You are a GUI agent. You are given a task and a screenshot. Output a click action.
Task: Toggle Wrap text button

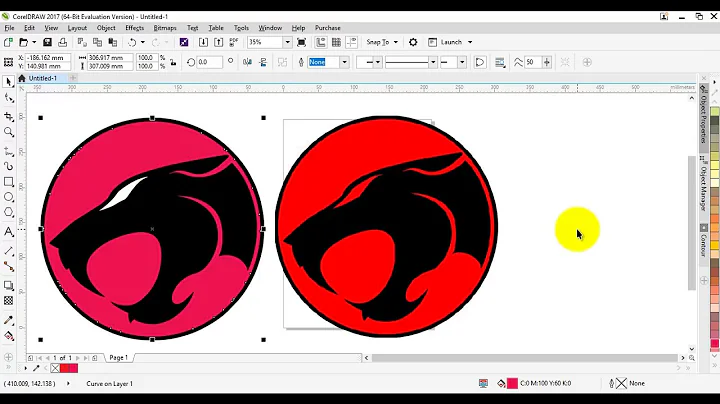500,62
